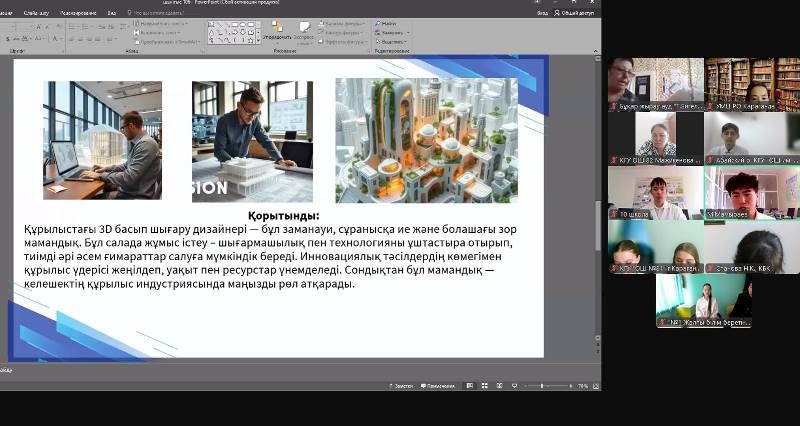The height and width of the screenshot is (426, 800).
Task: Open the Review (Рецензирование) ribbon tab
Action: tap(78, 13)
